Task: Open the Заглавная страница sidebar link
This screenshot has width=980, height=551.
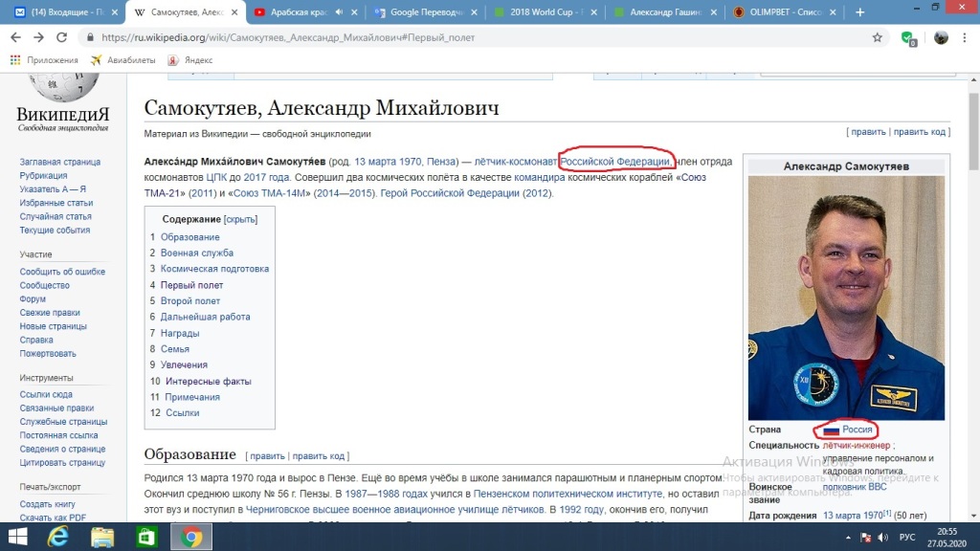Action: tap(60, 162)
